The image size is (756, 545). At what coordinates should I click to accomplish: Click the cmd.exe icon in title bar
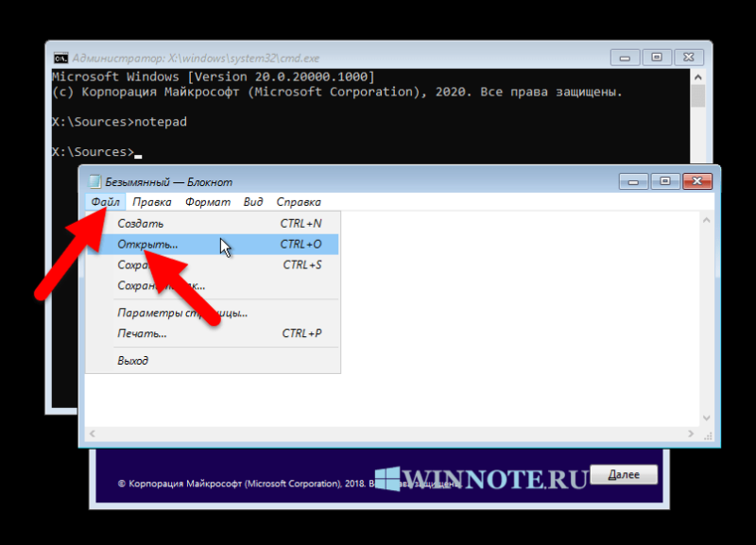[x=60, y=59]
